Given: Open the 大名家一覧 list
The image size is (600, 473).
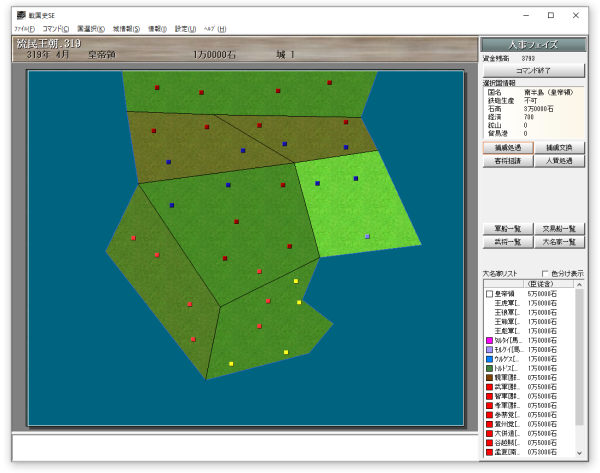Looking at the screenshot, I should coord(559,242).
